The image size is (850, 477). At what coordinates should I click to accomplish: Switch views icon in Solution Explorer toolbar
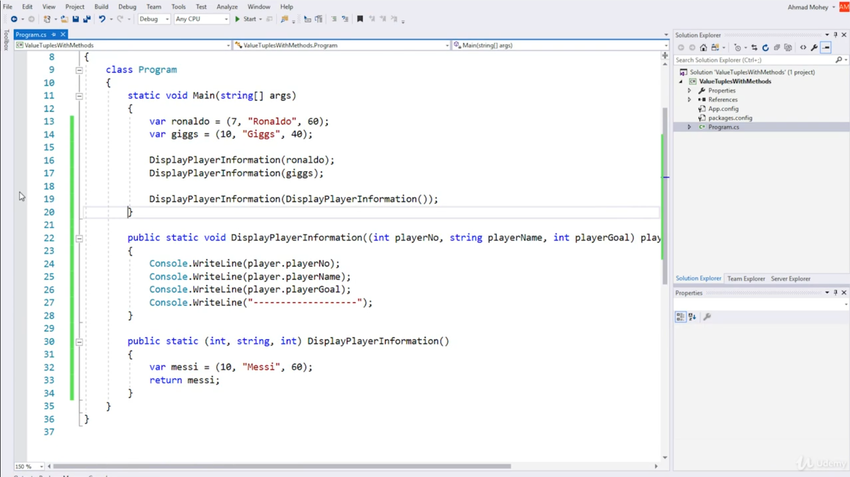(x=715, y=48)
